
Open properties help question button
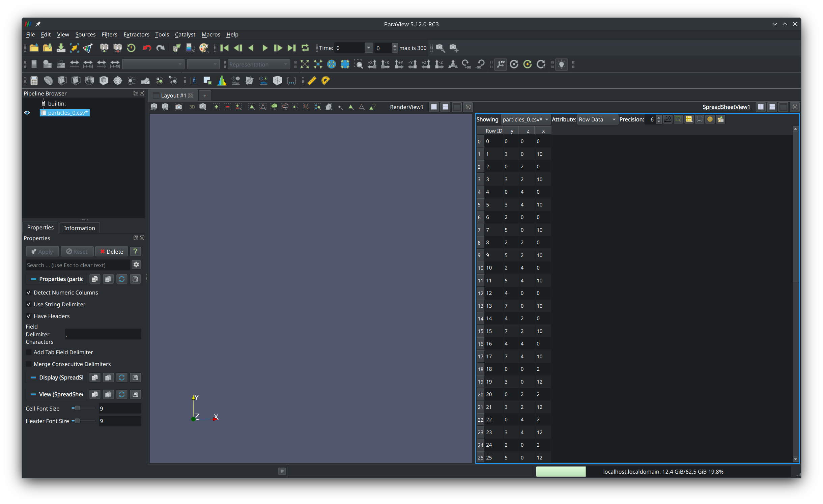coord(135,252)
